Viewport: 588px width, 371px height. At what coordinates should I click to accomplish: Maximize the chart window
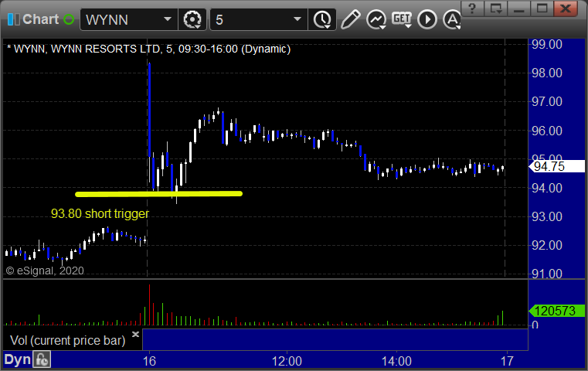[542, 9]
